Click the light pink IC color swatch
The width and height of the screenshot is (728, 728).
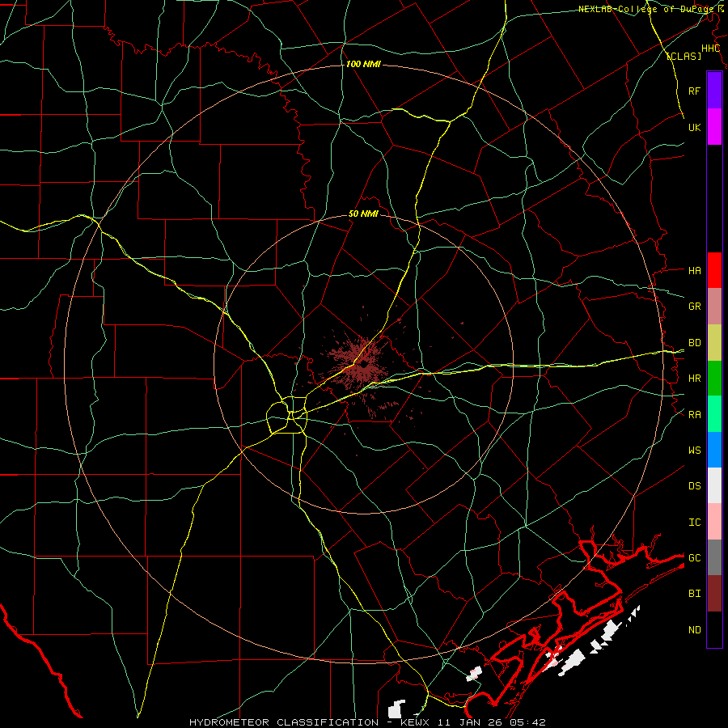coord(714,522)
